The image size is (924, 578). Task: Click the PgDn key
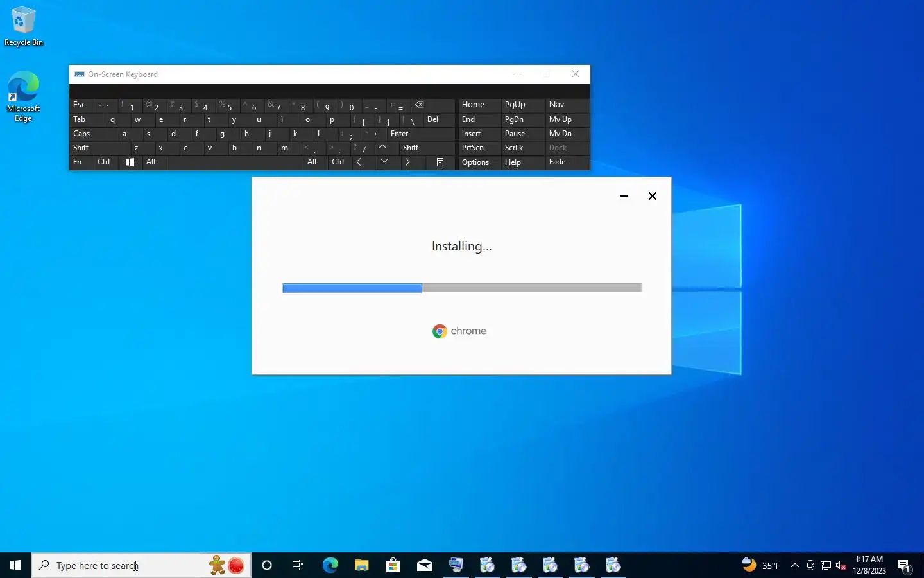point(522,119)
